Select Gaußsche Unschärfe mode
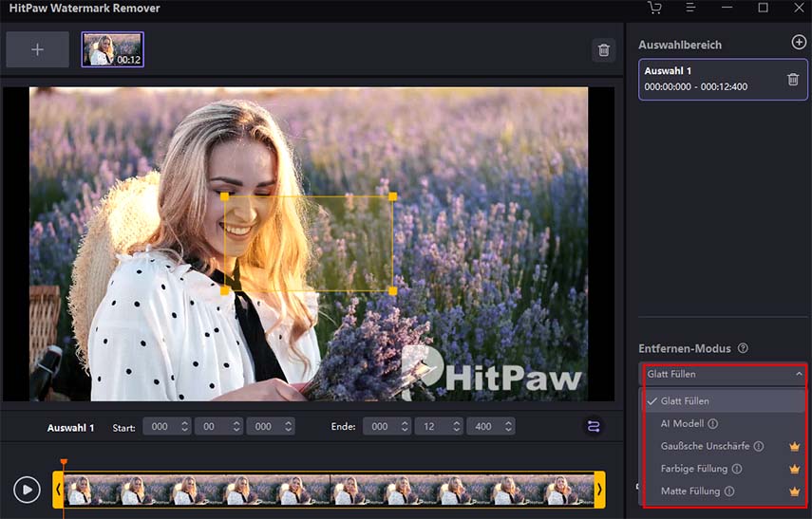The image size is (812, 519). click(705, 446)
